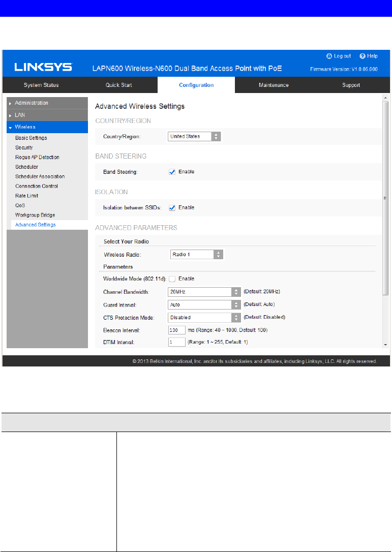The image size is (392, 552).
Task: Switch to the Quick Start tab
Action: tap(118, 85)
